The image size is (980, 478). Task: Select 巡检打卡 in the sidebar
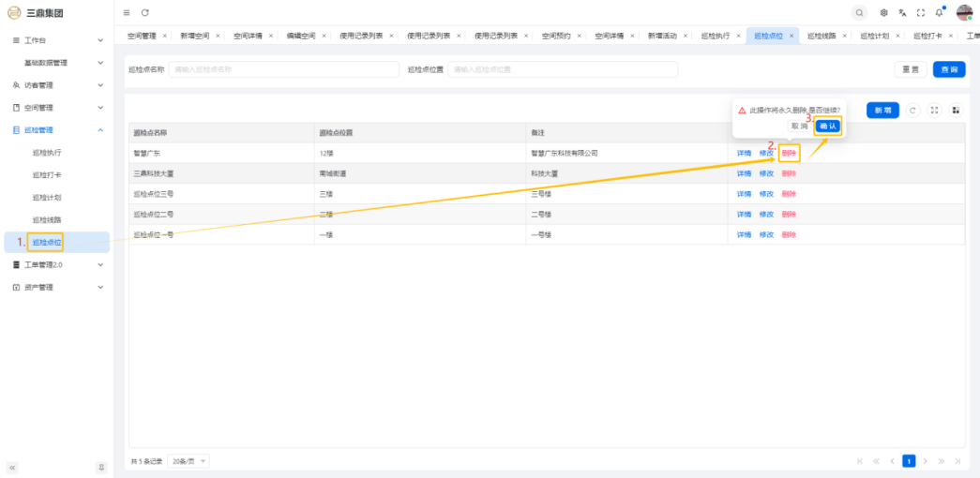[x=47, y=175]
